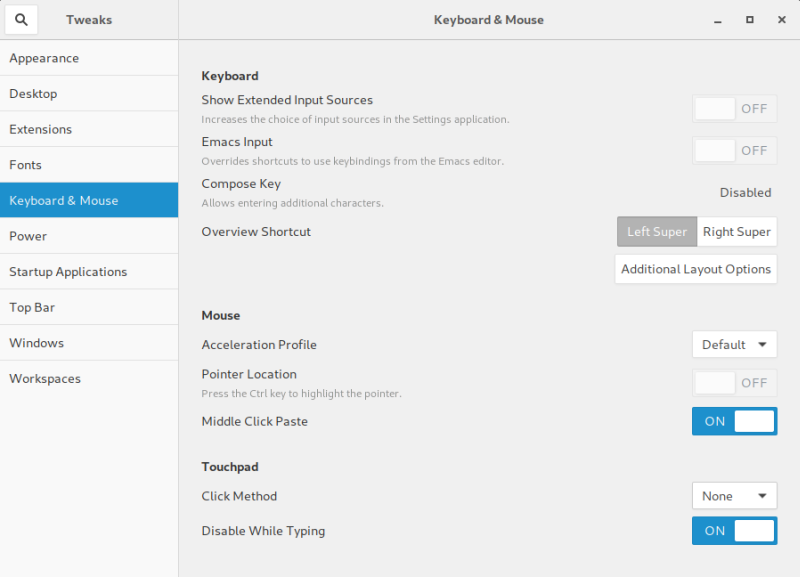
Task: Turn on Emacs Input
Action: tap(734, 150)
